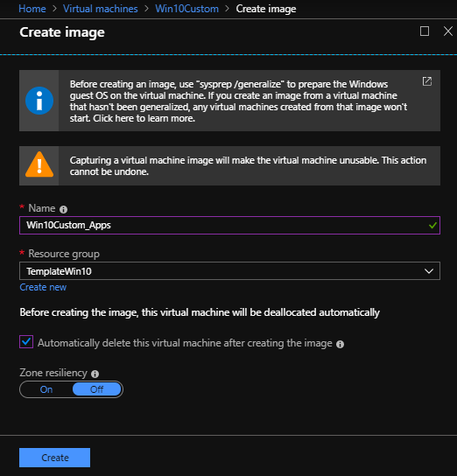Navigate to Virtual machines breadcrumb
The height and width of the screenshot is (476, 457).
pyautogui.click(x=100, y=9)
